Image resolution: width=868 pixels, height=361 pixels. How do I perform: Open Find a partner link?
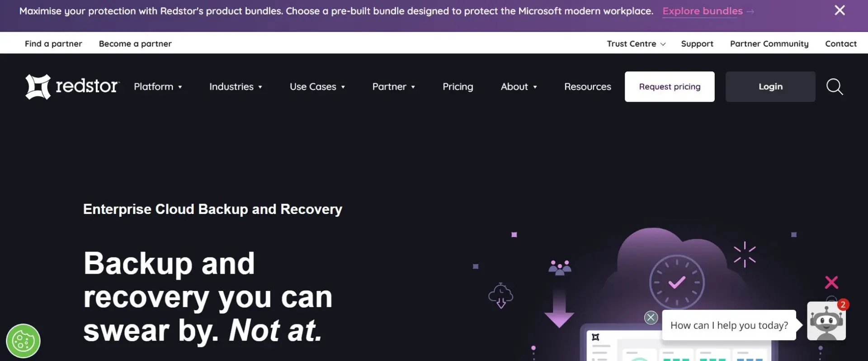(x=53, y=44)
